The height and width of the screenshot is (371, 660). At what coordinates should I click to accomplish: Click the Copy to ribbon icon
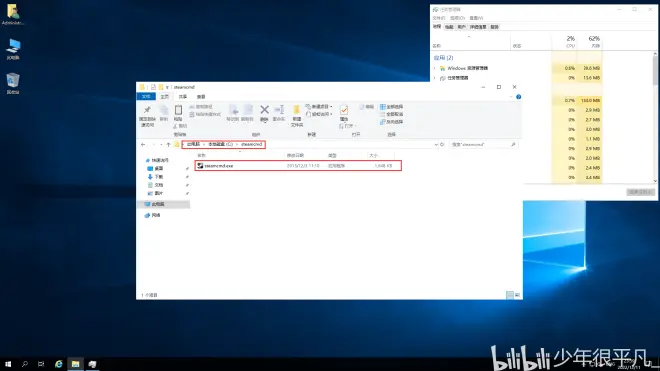pyautogui.click(x=248, y=113)
